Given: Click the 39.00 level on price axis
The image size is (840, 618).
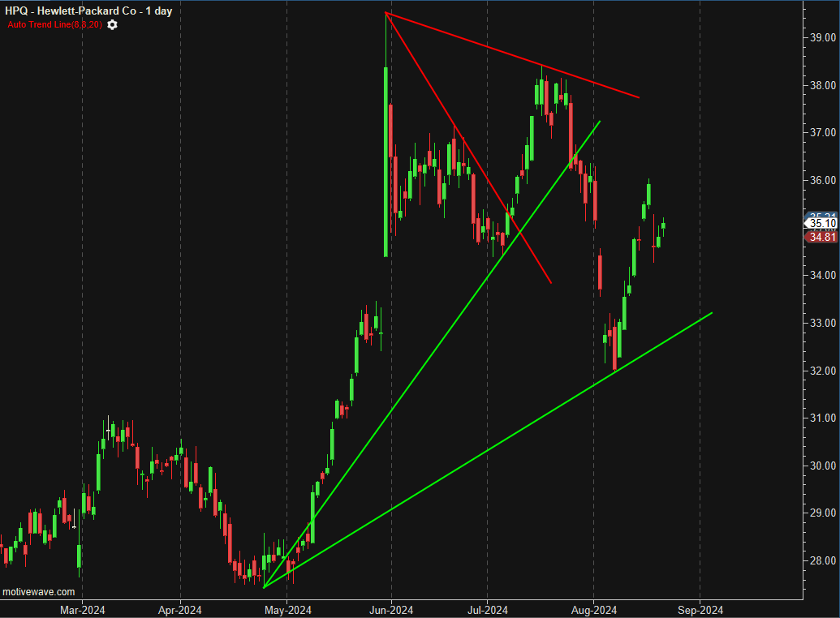Looking at the screenshot, I should [x=821, y=37].
